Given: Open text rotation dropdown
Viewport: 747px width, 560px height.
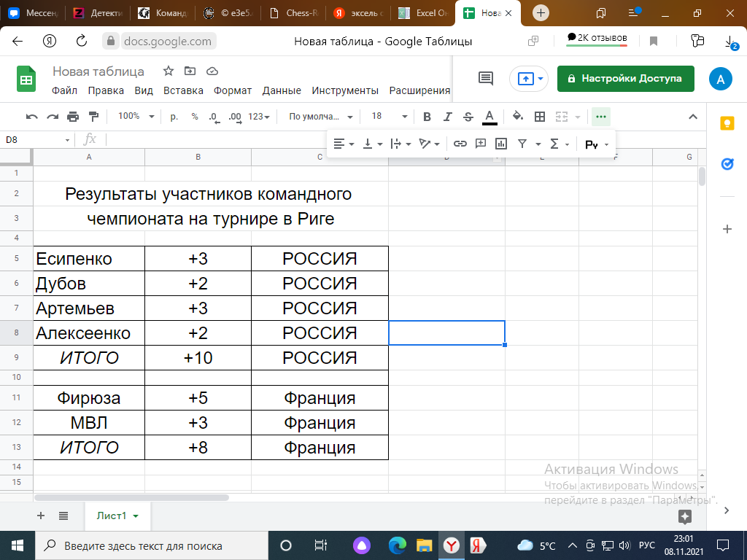Looking at the screenshot, I should 429,144.
